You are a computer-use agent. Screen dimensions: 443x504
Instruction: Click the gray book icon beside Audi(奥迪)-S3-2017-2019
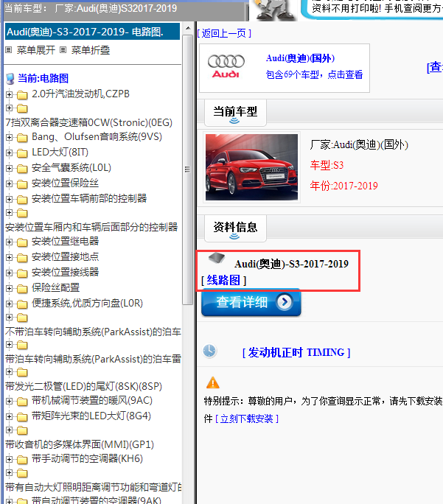217,257
